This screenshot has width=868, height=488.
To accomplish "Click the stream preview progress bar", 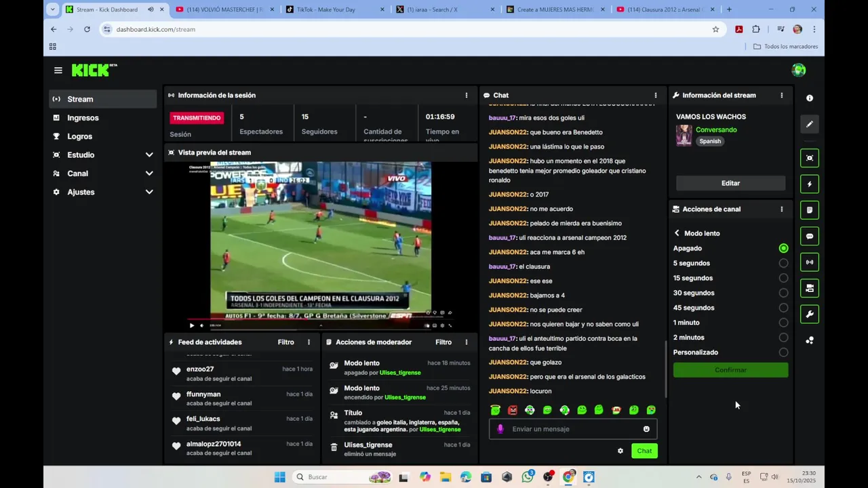I will click(x=320, y=318).
